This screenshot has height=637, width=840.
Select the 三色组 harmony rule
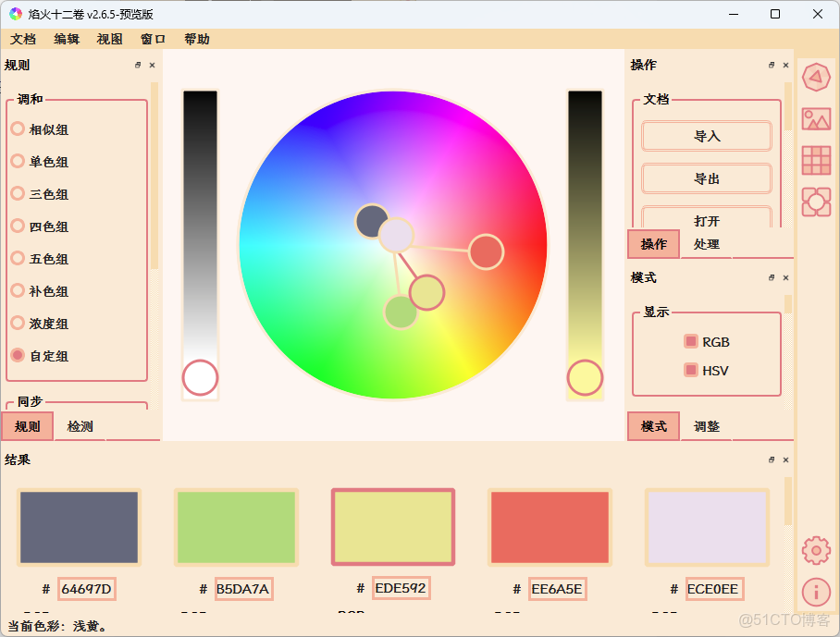click(x=40, y=194)
